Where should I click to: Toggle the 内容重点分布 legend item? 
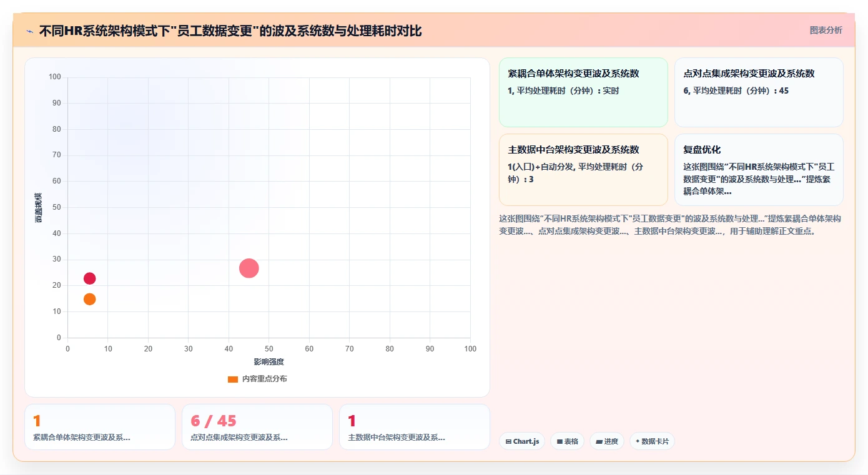(x=257, y=379)
